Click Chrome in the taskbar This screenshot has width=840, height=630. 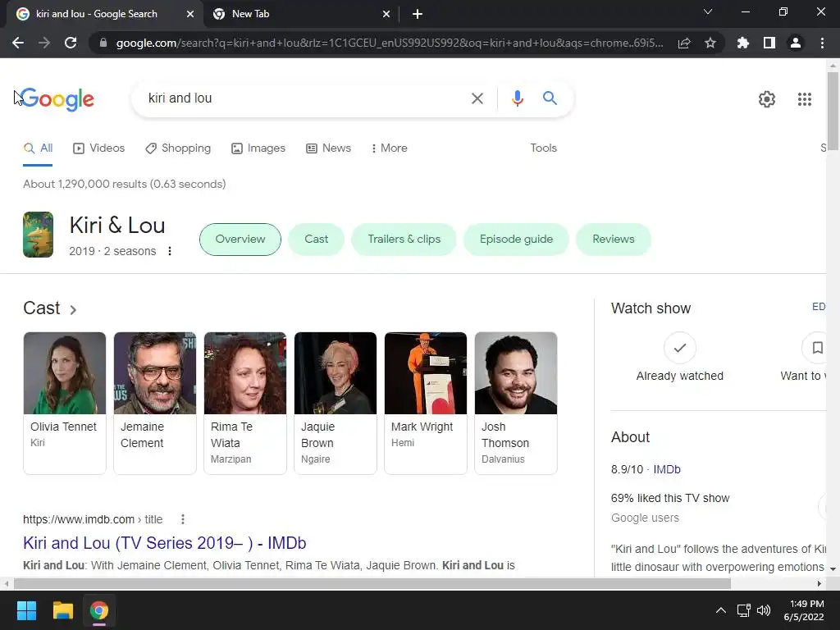[99, 610]
